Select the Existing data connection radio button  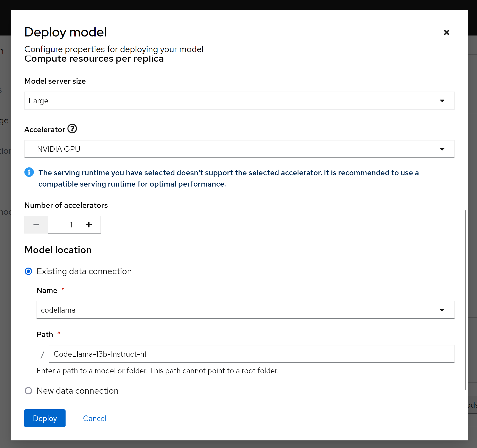coord(29,271)
